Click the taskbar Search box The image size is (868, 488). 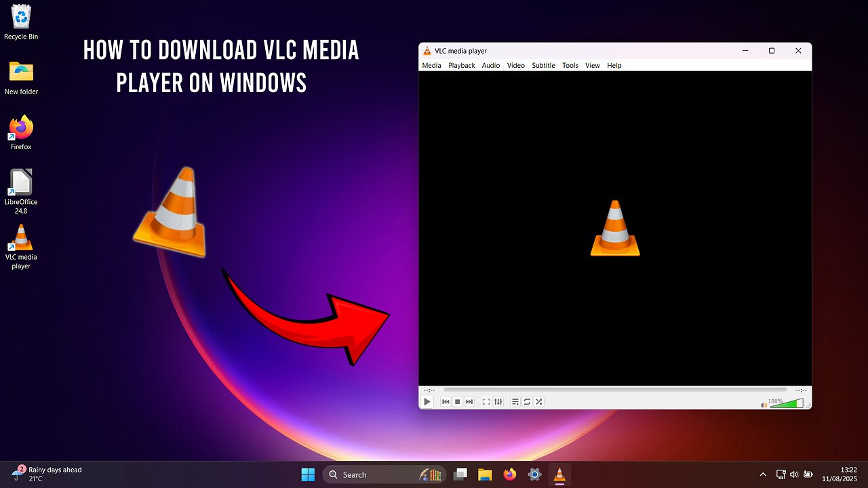coord(385,474)
